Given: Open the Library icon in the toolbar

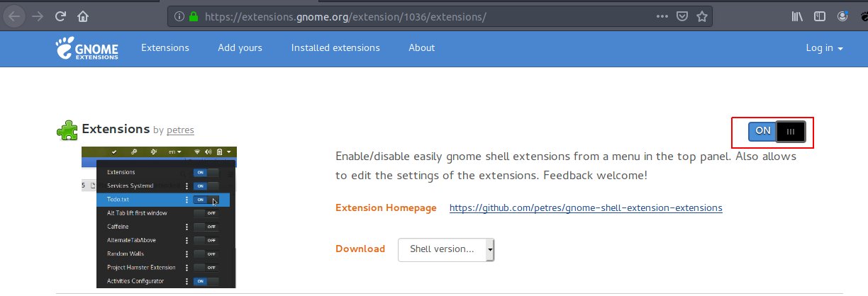Looking at the screenshot, I should click(797, 16).
